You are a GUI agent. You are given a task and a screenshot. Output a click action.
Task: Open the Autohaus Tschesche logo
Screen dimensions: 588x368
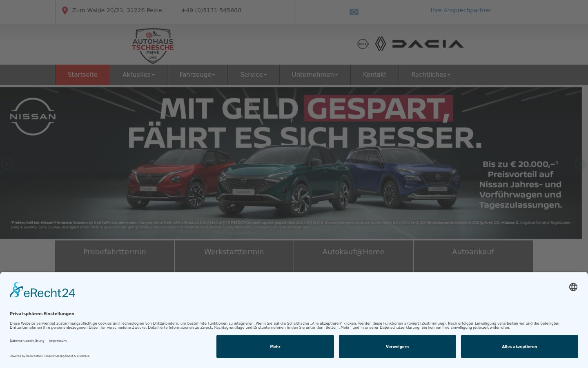(x=153, y=46)
